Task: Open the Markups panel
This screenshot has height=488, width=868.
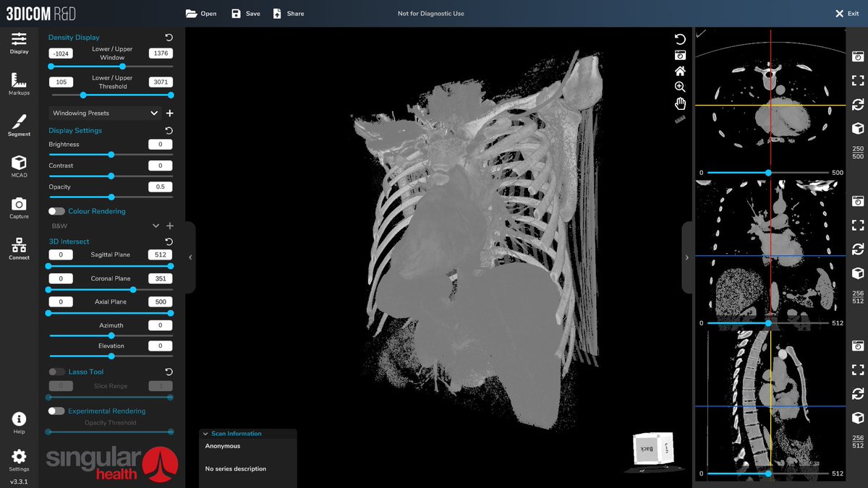Action: click(19, 83)
